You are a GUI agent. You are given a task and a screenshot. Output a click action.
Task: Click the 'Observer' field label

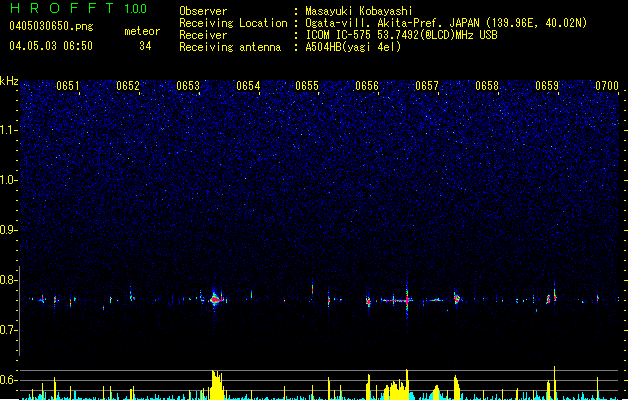(203, 11)
